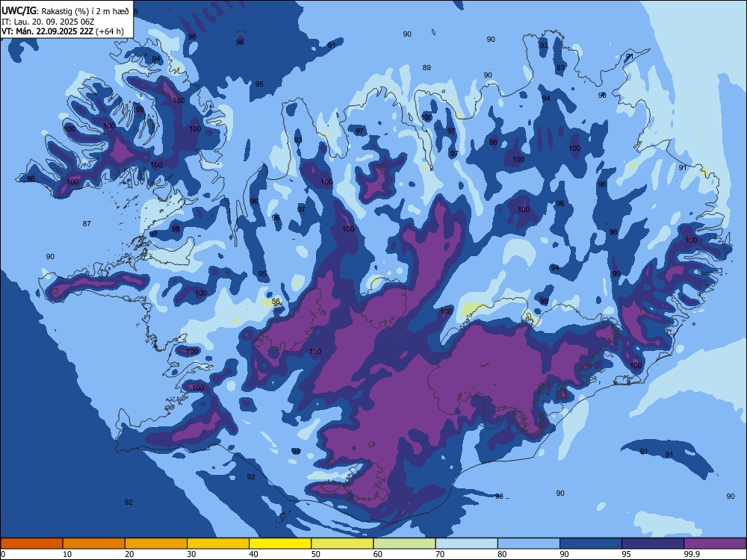747x560 pixels.
Task: Pick the pale green 60–70 legend swatch
Action: point(404,544)
